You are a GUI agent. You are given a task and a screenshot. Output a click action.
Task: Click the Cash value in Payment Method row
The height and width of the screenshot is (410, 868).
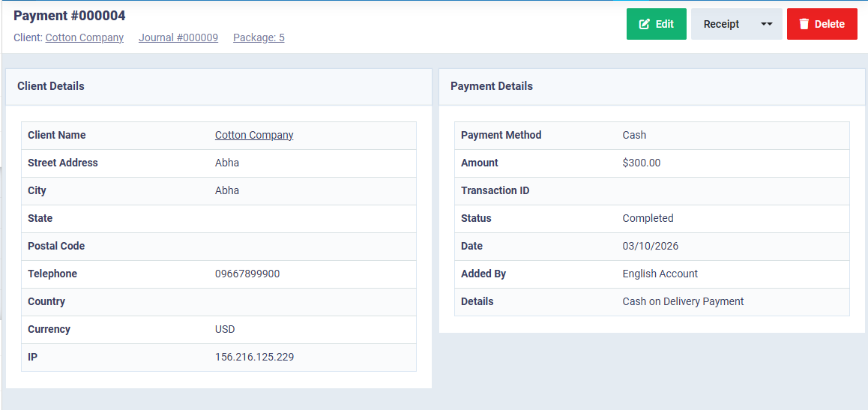(x=634, y=135)
